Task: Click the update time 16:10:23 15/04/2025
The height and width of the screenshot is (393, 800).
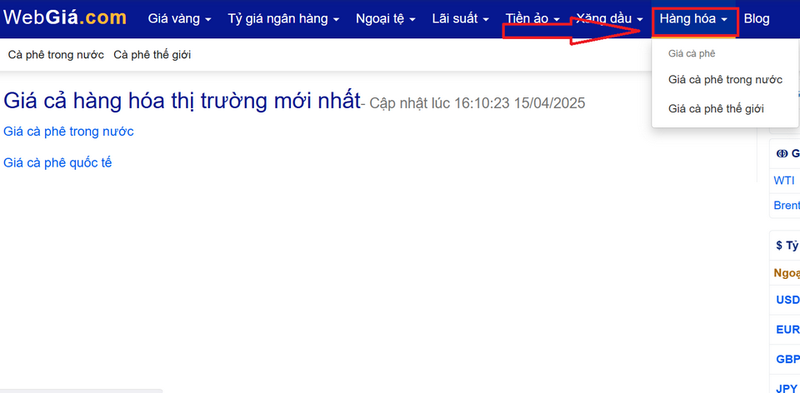Action: tap(519, 103)
